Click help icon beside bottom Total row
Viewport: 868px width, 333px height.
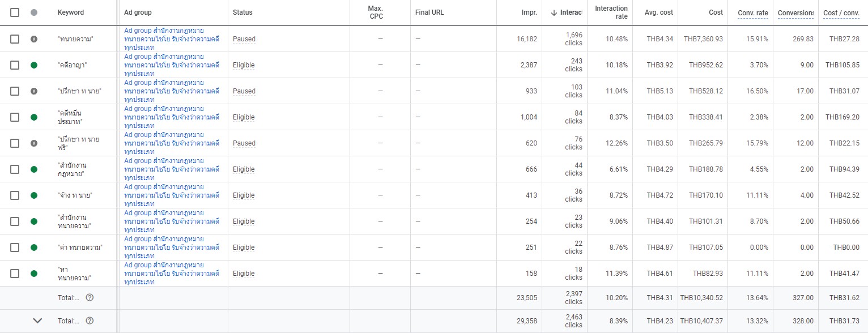click(90, 321)
